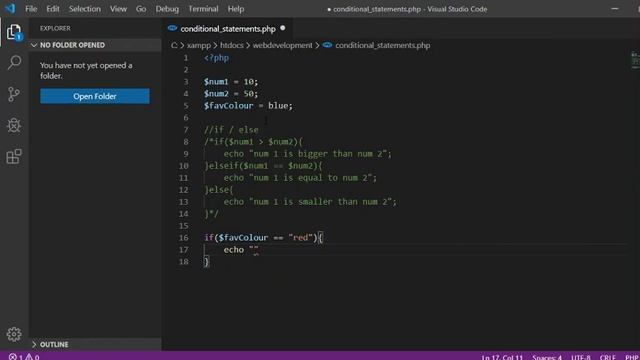Image resolution: width=640 pixels, height=360 pixels.
Task: Click the "red" string on line 16
Action: [300, 238]
